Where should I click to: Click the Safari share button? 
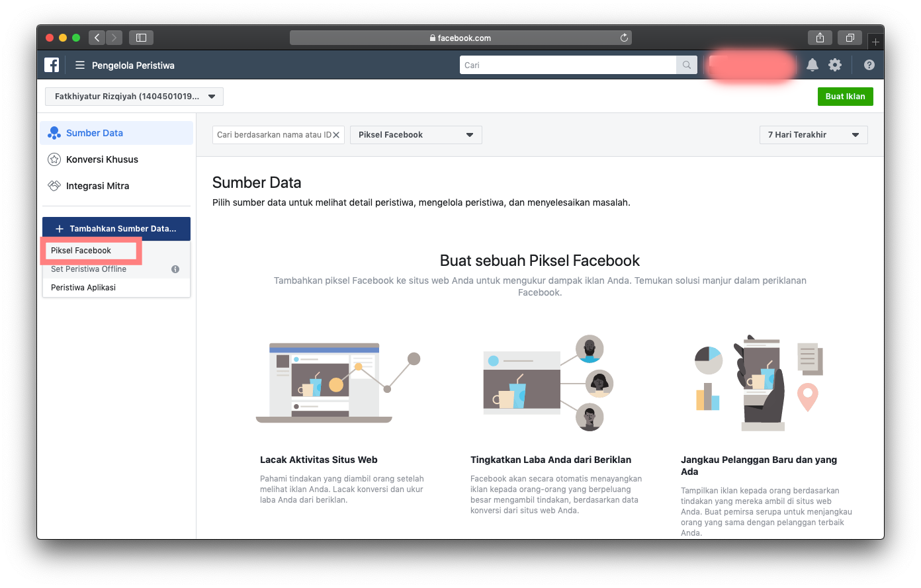820,38
